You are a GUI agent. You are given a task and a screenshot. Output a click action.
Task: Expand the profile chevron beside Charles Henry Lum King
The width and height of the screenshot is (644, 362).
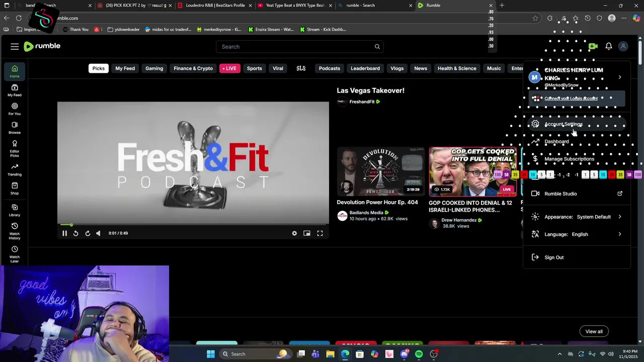point(620,77)
